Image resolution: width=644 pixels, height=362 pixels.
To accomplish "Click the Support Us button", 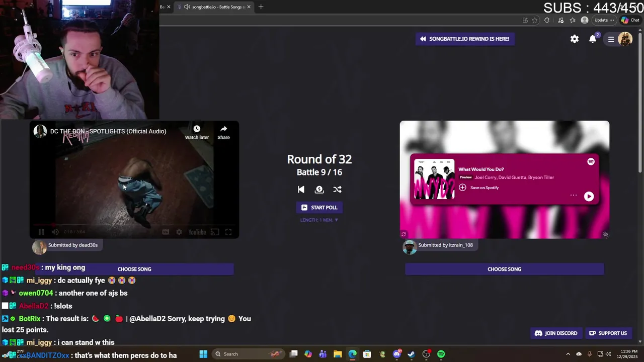I will click(x=608, y=333).
